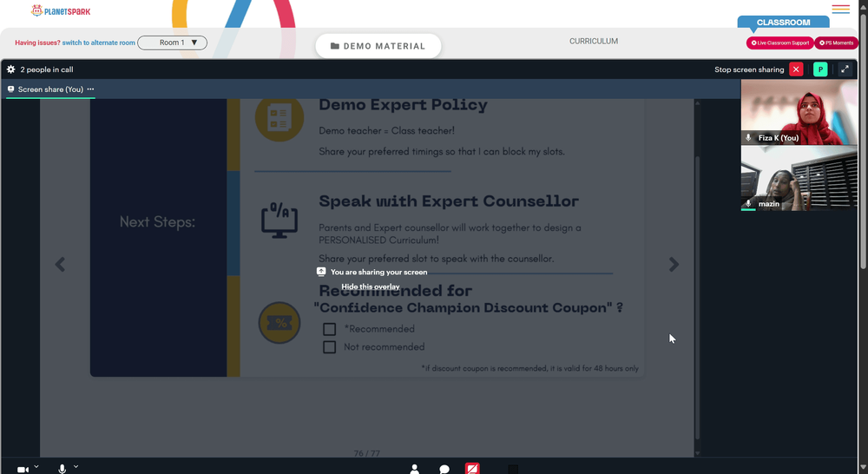Screen dimensions: 868x474
Task: Click mazin microphone status icon
Action: coord(748,204)
